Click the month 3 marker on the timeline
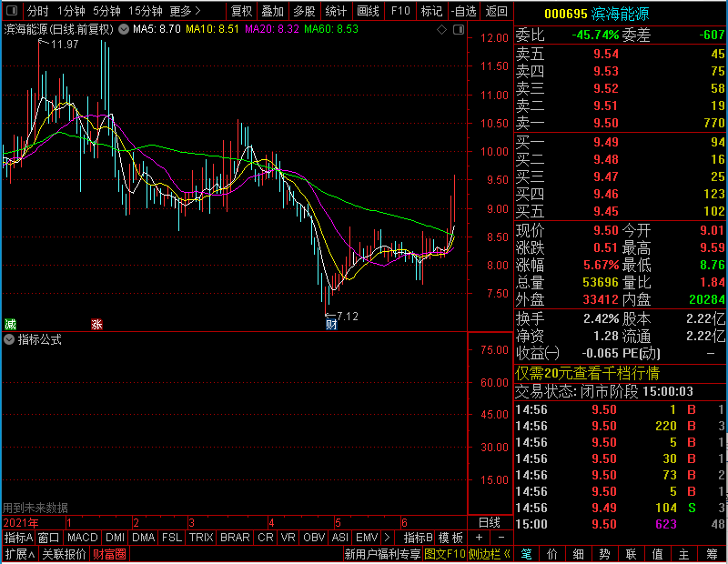 coord(191,523)
